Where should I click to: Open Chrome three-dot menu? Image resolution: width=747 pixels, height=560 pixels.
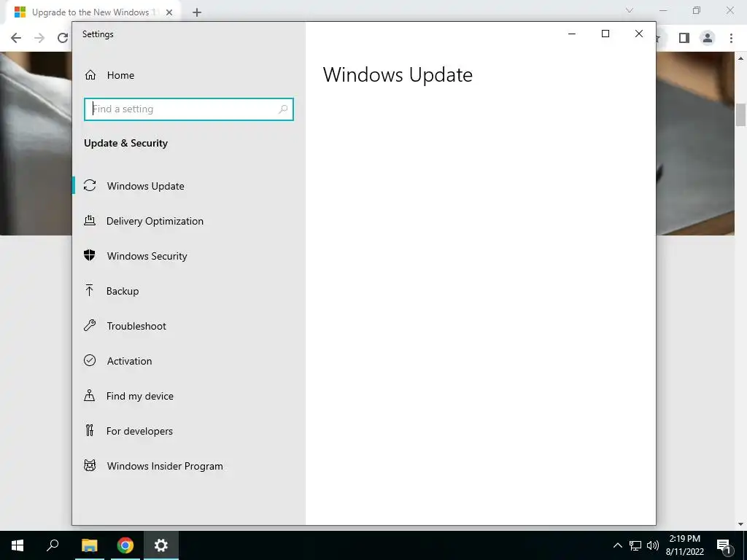(x=731, y=38)
